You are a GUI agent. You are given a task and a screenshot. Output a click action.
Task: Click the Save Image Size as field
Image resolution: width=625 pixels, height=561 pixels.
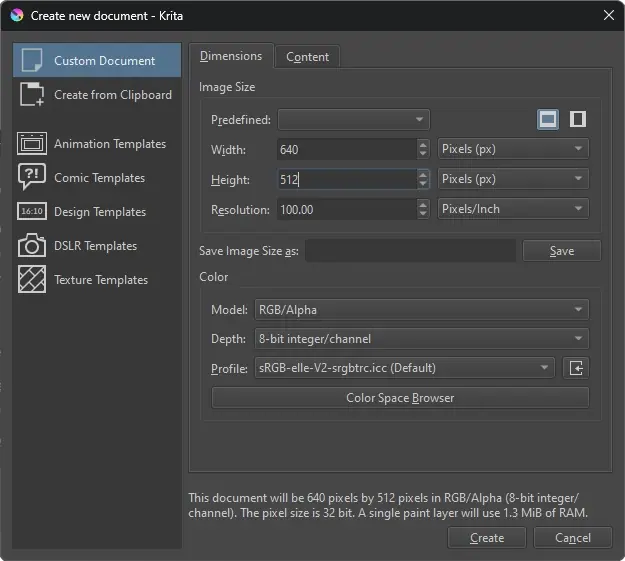410,251
